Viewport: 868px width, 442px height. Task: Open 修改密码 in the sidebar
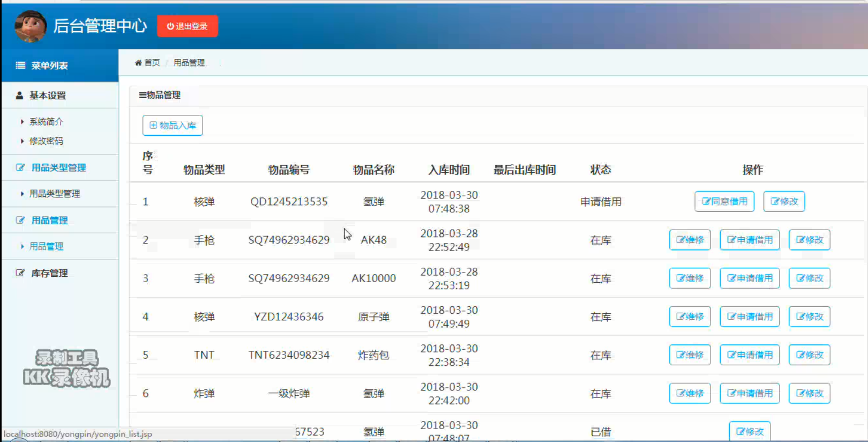[x=46, y=141]
